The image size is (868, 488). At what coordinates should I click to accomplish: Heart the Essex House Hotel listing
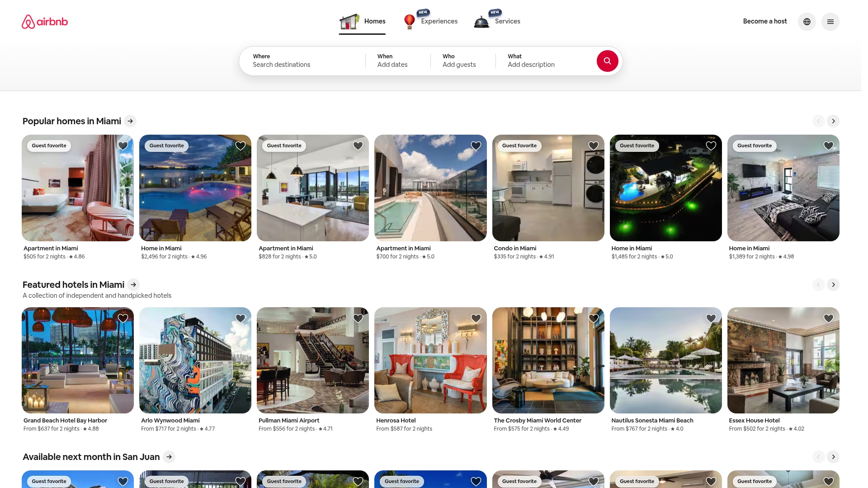(828, 318)
